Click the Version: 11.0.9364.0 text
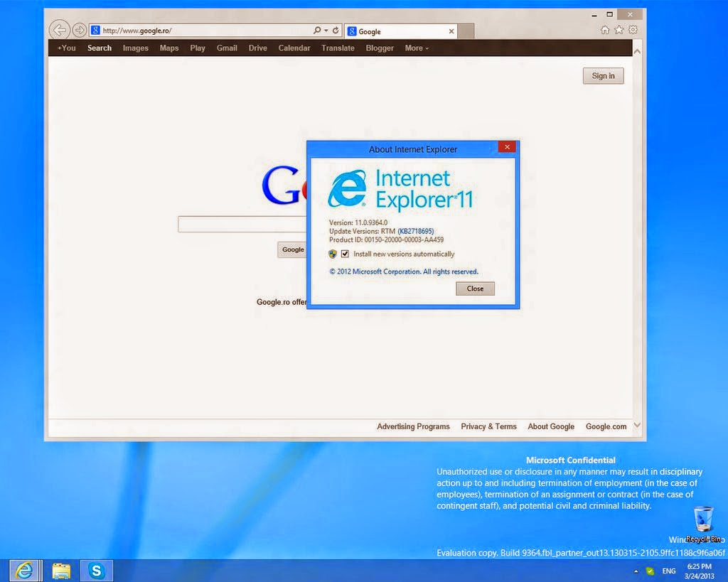The image size is (728, 582). click(358, 222)
